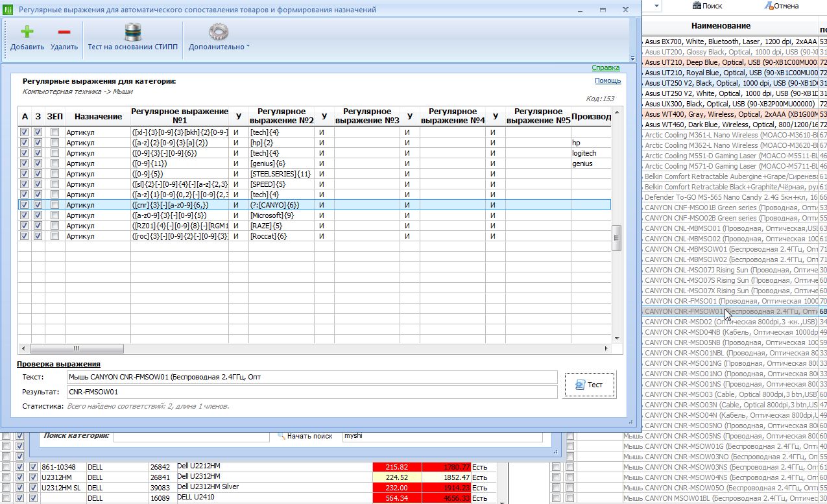The image size is (827, 504).
Task: Toggle А checkbox in the [SPEED]{5} row
Action: (x=25, y=184)
